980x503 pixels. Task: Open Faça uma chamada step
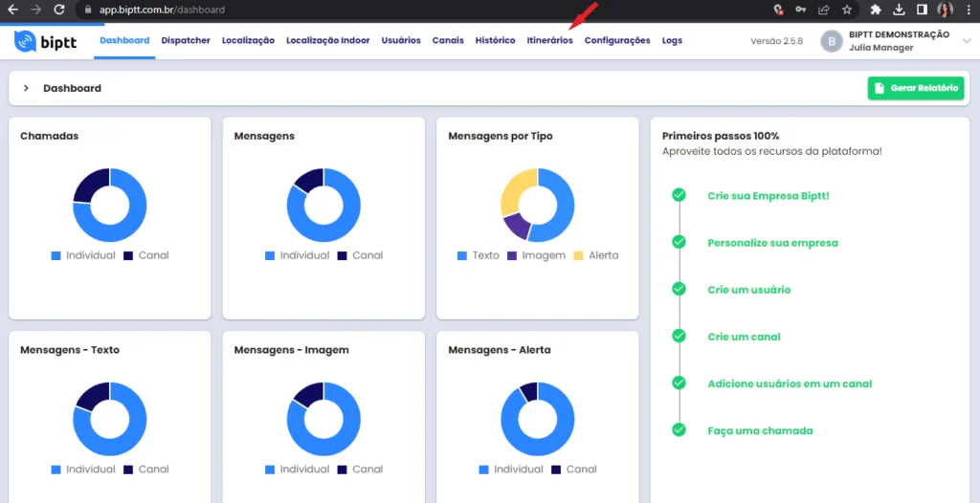760,430
